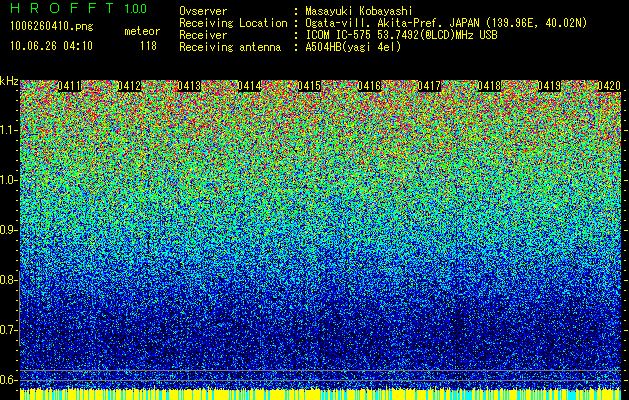
Task: Select the 1006260410.png file name
Action: (x=51, y=27)
